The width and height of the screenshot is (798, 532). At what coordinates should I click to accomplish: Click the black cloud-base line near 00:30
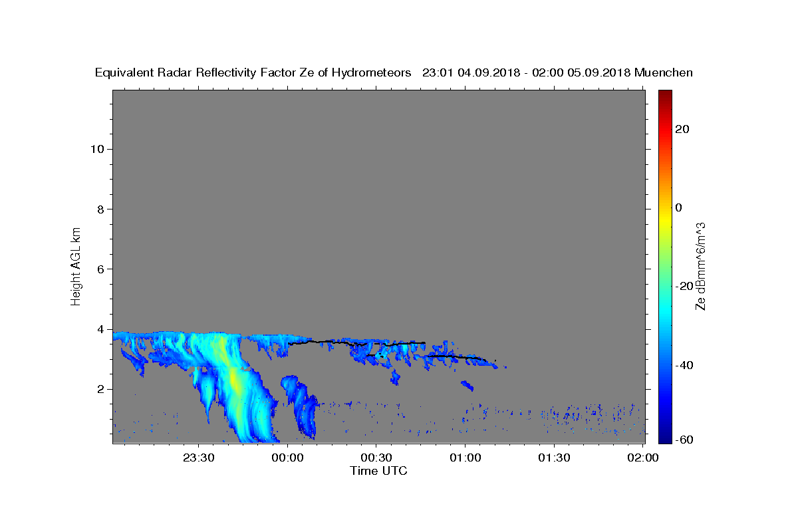pyautogui.click(x=357, y=342)
